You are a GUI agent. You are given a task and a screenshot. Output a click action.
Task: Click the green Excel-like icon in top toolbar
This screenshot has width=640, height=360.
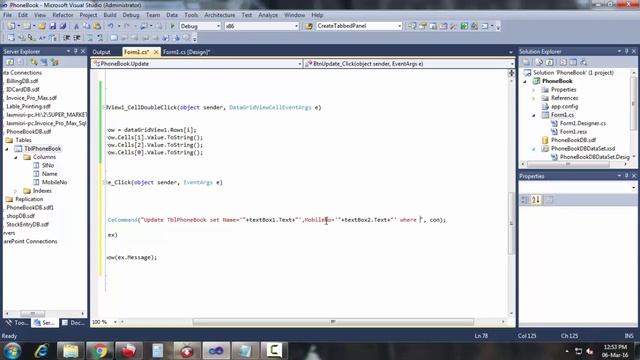[x=464, y=26]
